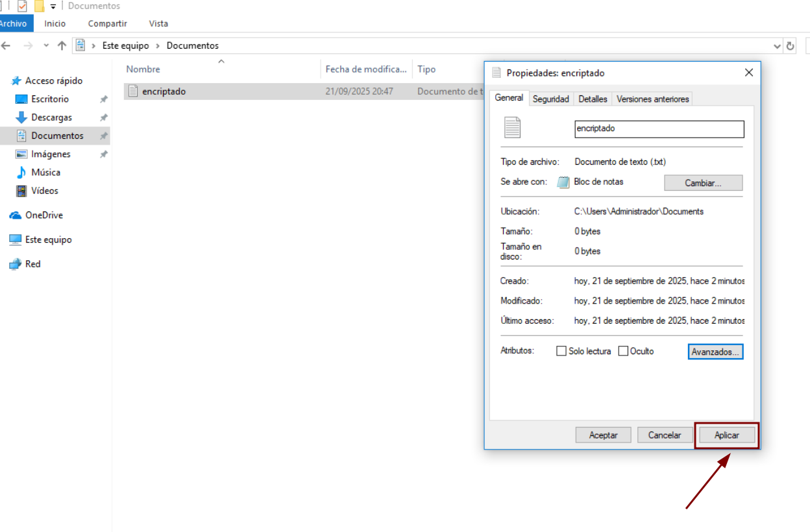Screen dimensions: 810x532
Task: Click the OneDrive cloud icon
Action: tap(16, 215)
